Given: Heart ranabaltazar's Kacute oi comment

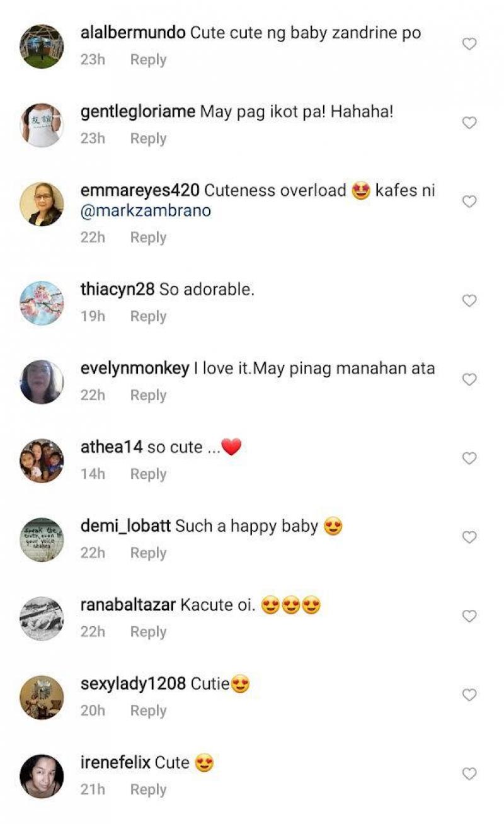Looking at the screenshot, I should coord(469,616).
